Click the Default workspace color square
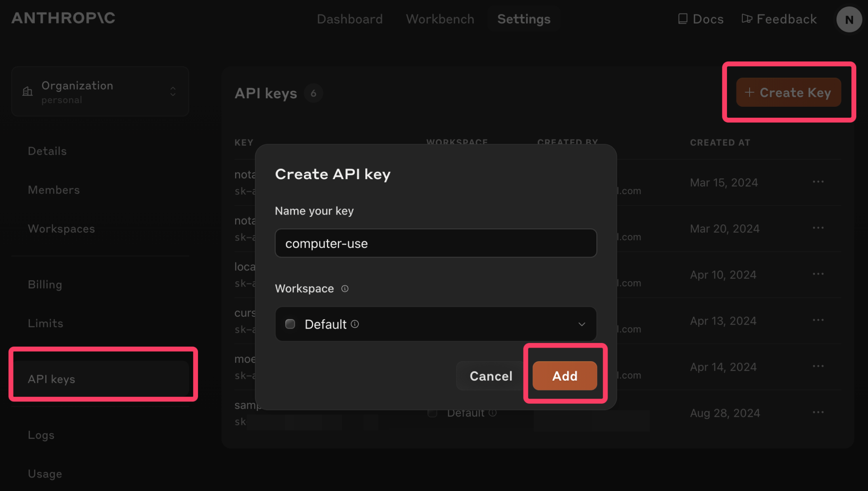 (x=290, y=324)
